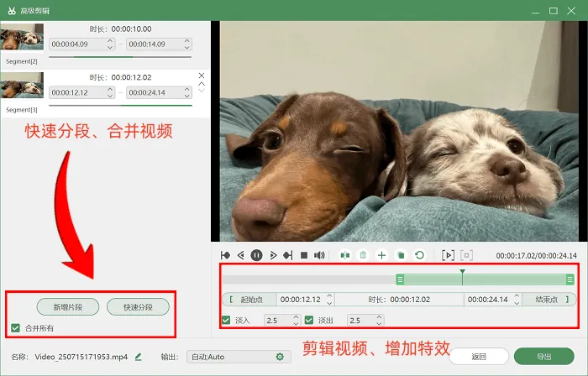The image size is (588, 376).
Task: Move Segment[3] down in the list
Action: tap(202, 91)
